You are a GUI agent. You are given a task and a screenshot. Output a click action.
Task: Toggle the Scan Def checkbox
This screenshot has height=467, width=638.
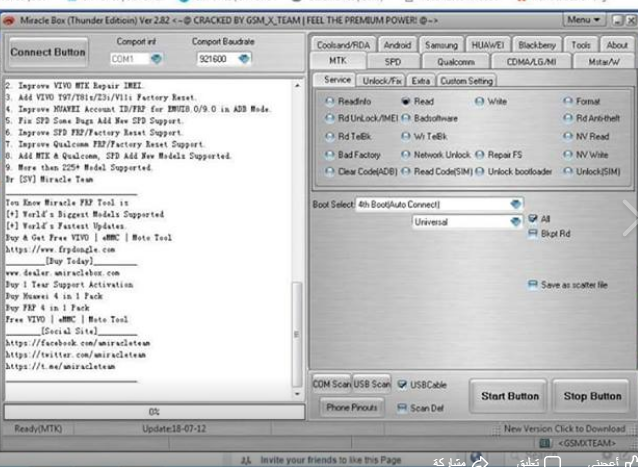tap(402, 408)
